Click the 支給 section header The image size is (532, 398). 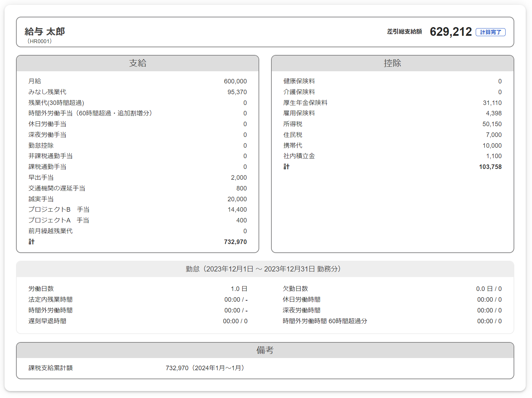138,63
